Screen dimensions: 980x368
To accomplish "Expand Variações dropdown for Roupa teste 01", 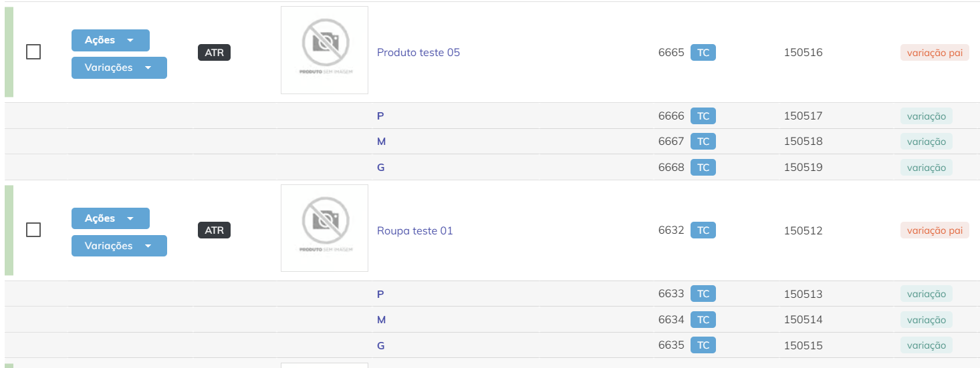I will [x=119, y=246].
